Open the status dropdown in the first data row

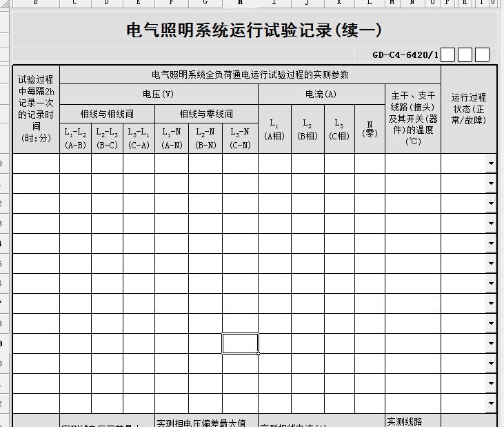[x=491, y=163]
